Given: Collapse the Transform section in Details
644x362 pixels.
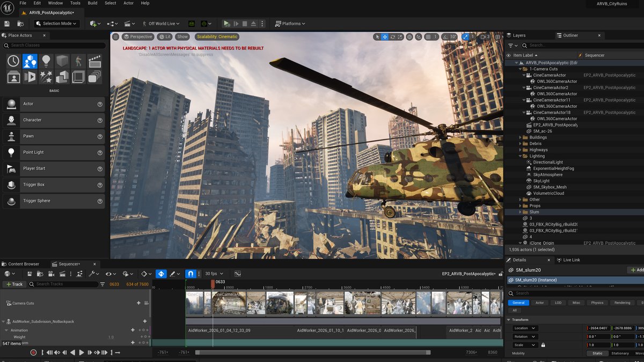Looking at the screenshot, I should coord(509,320).
